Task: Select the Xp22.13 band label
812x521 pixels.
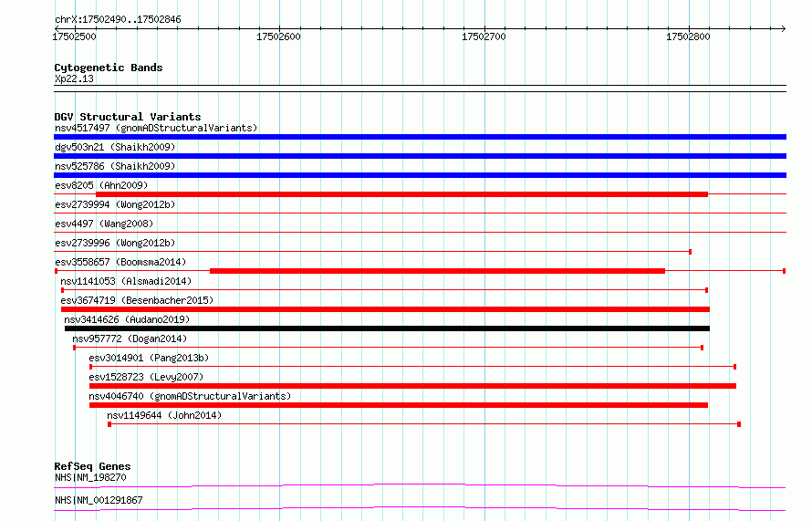Action: [74, 79]
